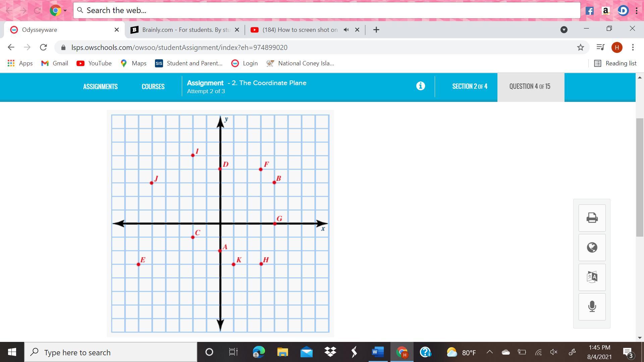Expand the Windows system tray chevron

pyautogui.click(x=490, y=352)
